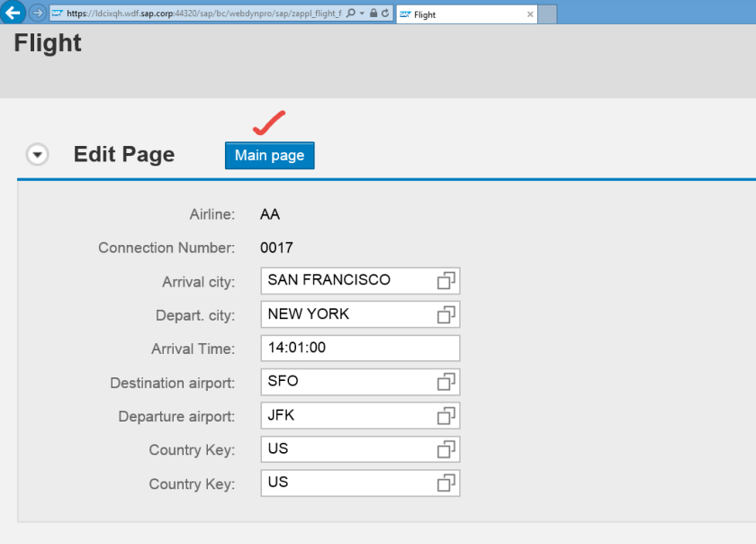Open the address bar dropdown arrow
Image resolution: width=756 pixels, height=544 pixels.
click(x=362, y=14)
